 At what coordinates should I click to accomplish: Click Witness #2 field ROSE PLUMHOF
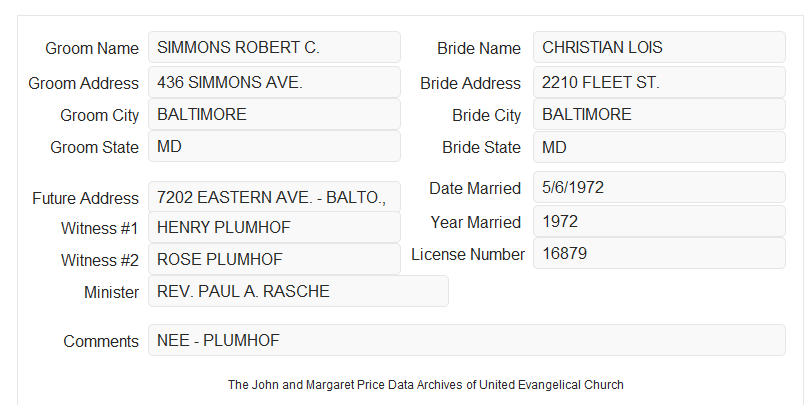pos(274,259)
